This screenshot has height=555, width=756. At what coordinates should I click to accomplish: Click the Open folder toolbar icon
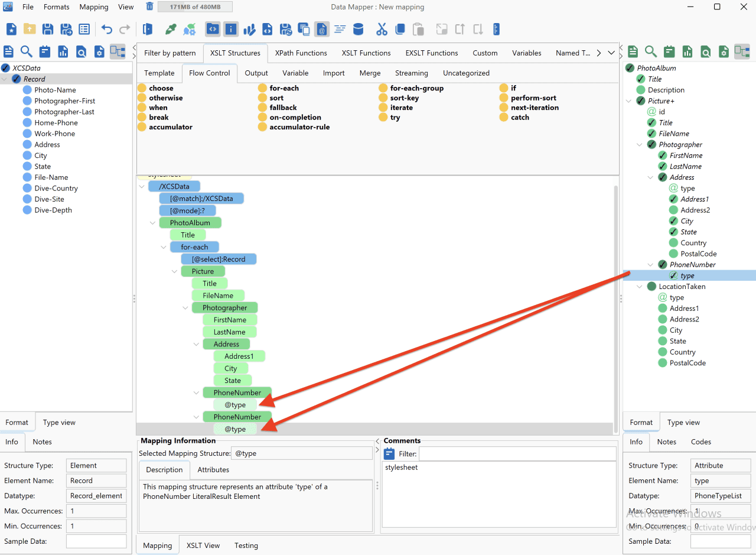click(x=30, y=29)
